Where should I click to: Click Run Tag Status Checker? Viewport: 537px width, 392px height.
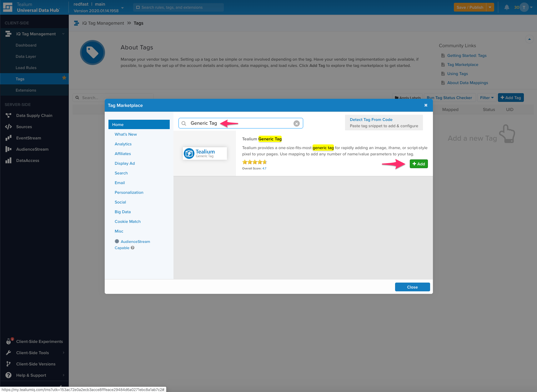449,98
